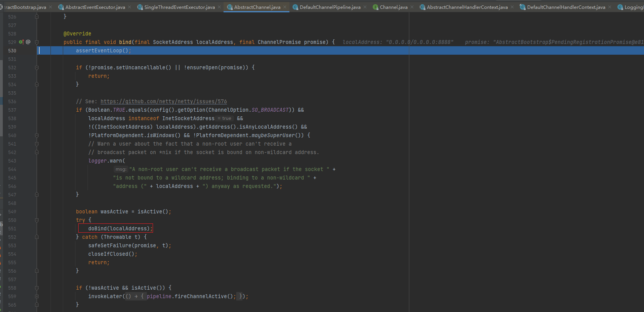Collapse the wasActive if block at line 558
Image resolution: width=644 pixels, height=312 pixels.
[37, 288]
